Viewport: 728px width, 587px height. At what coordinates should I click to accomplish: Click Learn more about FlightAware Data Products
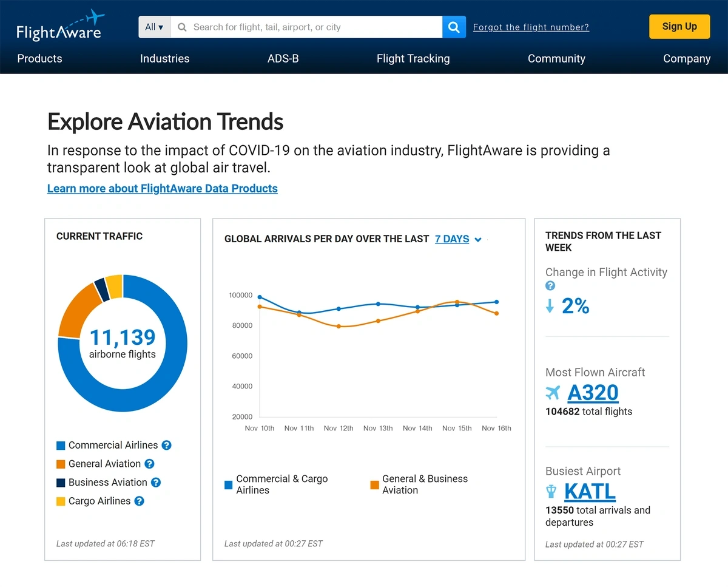163,189
